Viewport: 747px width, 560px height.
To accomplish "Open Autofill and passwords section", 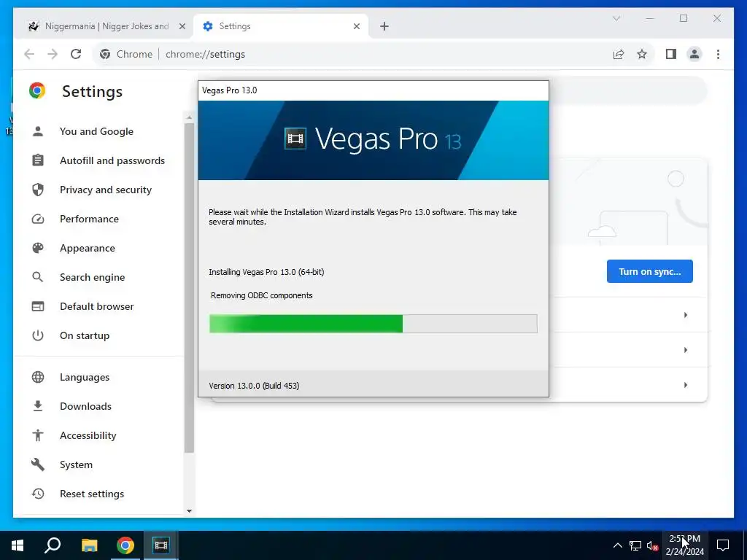I will [112, 160].
